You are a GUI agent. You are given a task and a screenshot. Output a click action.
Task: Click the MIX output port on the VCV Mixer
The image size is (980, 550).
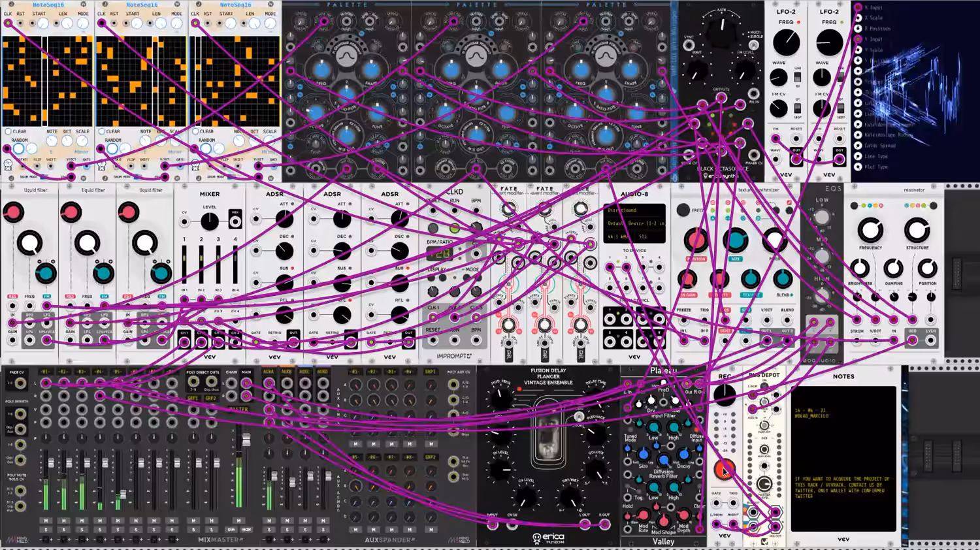click(x=235, y=221)
